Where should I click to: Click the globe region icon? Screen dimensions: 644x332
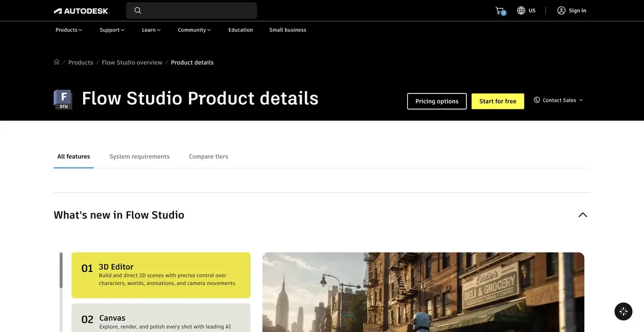coord(521,11)
